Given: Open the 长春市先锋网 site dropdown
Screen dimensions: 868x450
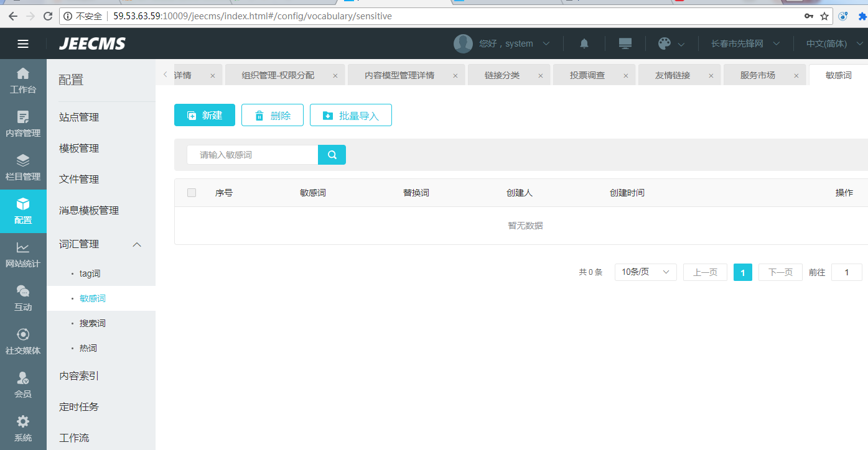Looking at the screenshot, I should (745, 44).
